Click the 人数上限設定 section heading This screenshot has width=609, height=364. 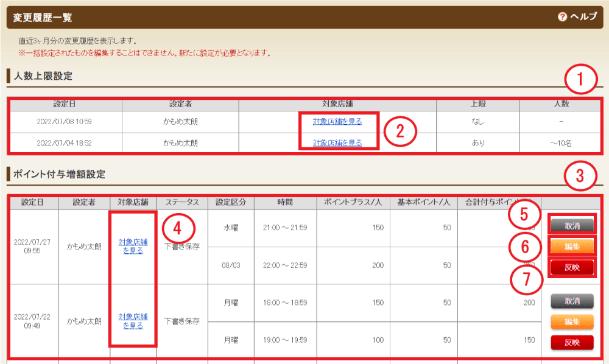[x=43, y=76]
